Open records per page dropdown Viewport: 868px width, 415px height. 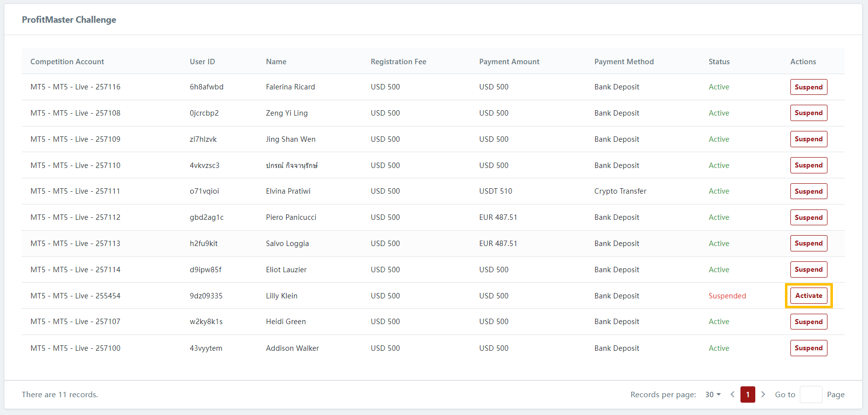point(713,394)
